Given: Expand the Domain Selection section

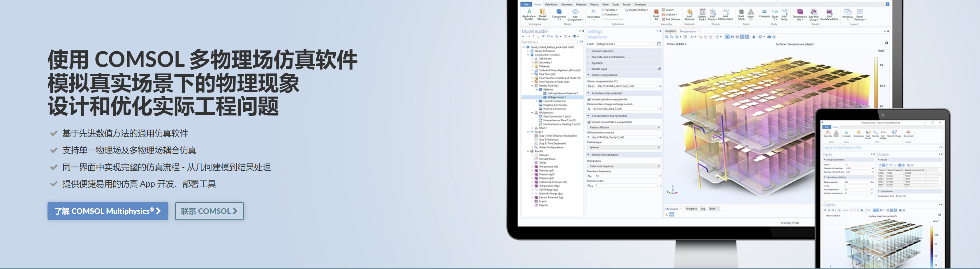Looking at the screenshot, I should point(624,51).
